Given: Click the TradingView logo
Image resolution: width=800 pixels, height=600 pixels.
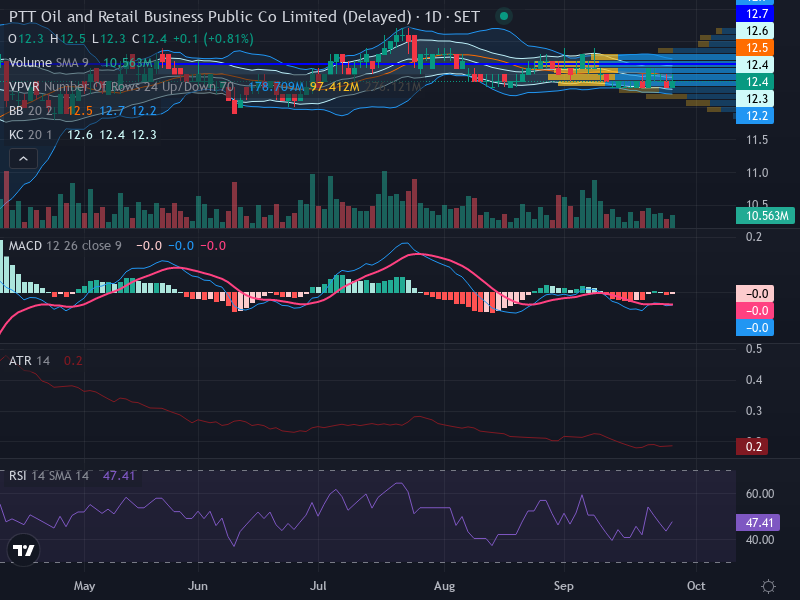Looking at the screenshot, I should point(23,550).
